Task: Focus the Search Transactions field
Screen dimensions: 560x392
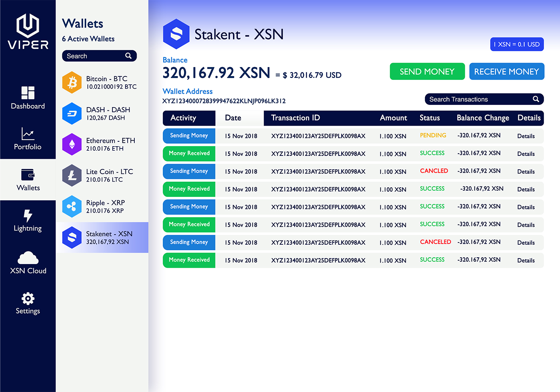Action: (484, 99)
